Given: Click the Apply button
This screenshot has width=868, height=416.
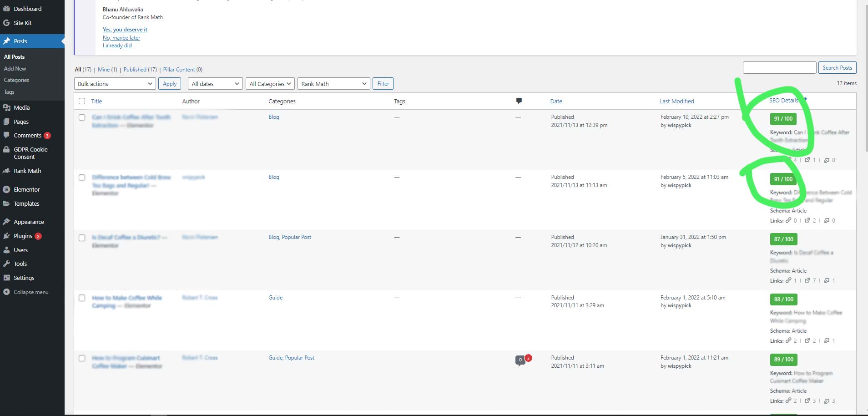Looking at the screenshot, I should pos(169,83).
